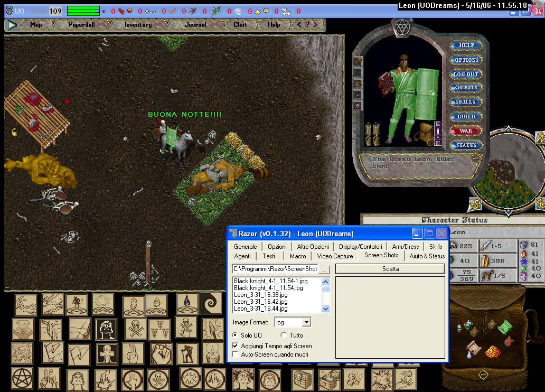Cast the skull and crossbones in circle spell
545x392 pixels.
[158, 379]
